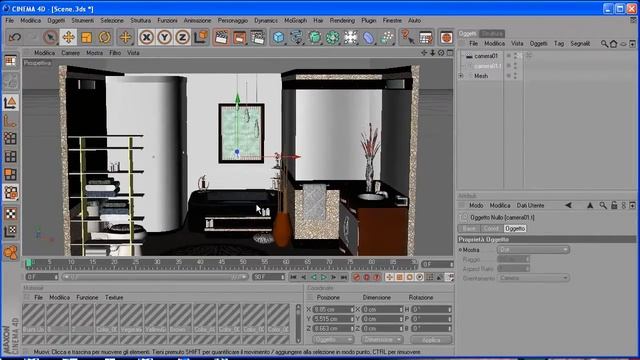Image resolution: width=640 pixels, height=360 pixels.
Task: Open the viewport Filtro menu
Action: [x=115, y=53]
